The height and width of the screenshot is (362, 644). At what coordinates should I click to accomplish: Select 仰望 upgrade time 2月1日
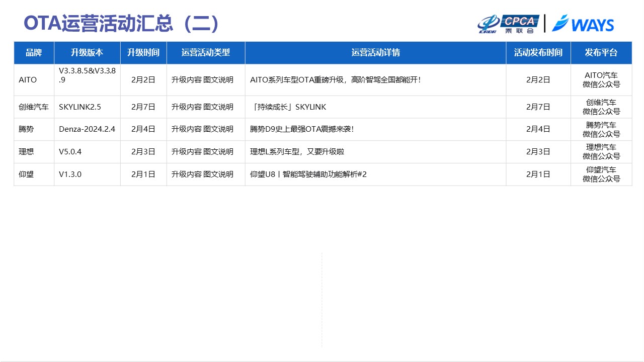pyautogui.click(x=143, y=174)
